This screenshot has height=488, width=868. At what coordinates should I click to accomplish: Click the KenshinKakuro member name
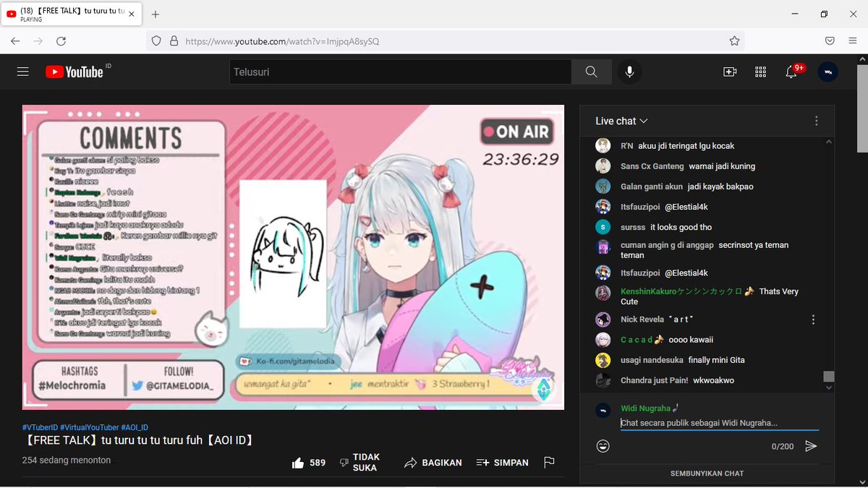(x=681, y=291)
